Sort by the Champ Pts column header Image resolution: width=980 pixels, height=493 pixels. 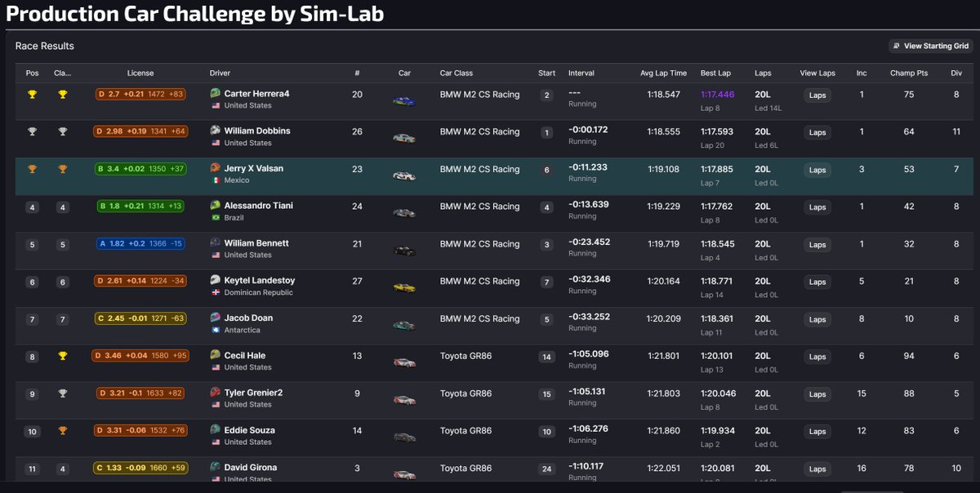pos(909,73)
